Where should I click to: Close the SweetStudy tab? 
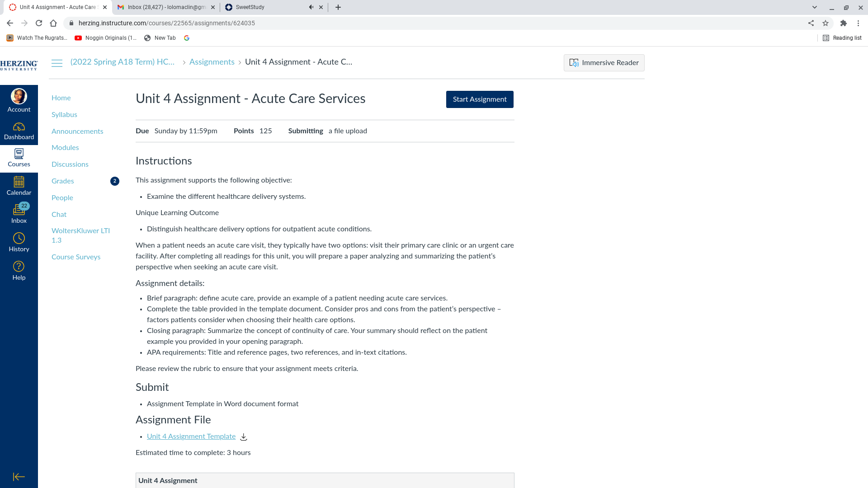321,7
